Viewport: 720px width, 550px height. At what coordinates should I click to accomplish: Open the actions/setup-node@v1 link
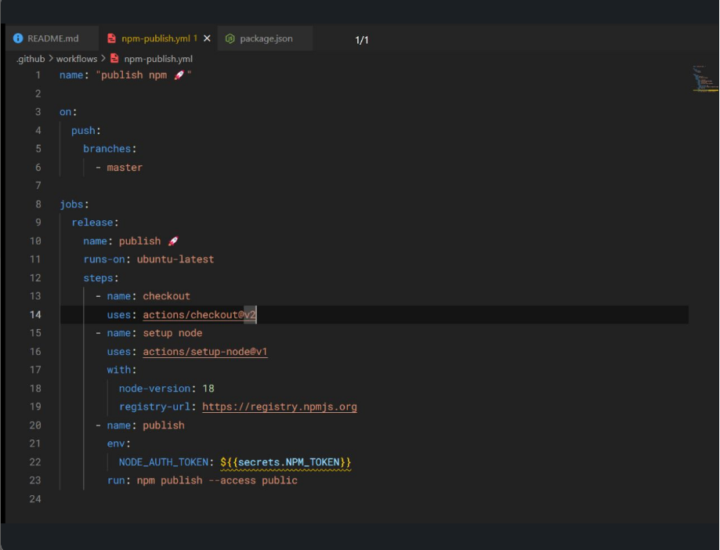[x=205, y=352]
